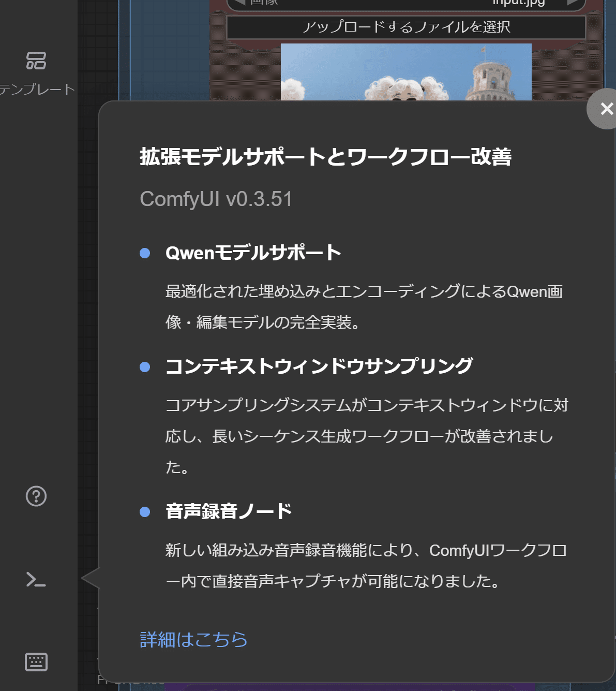Click the 拡張モデルサポートとワークフロー改善 heading
This screenshot has height=691, width=616.
(326, 157)
